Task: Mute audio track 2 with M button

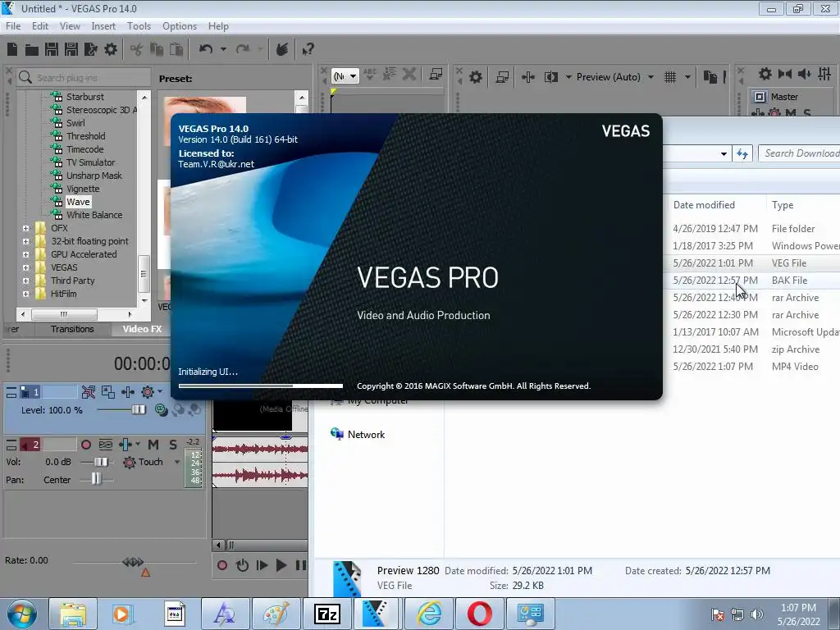Action: (x=153, y=444)
